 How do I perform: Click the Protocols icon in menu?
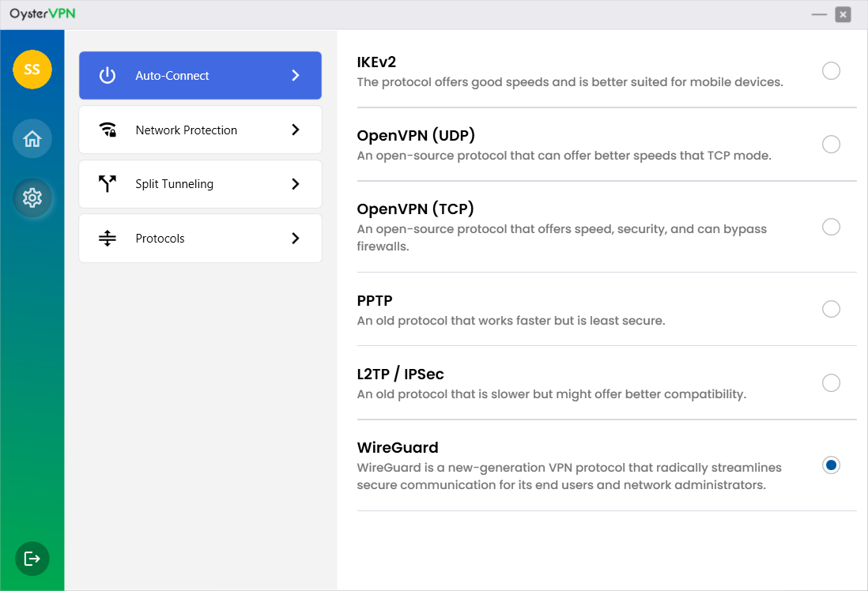[x=108, y=239]
